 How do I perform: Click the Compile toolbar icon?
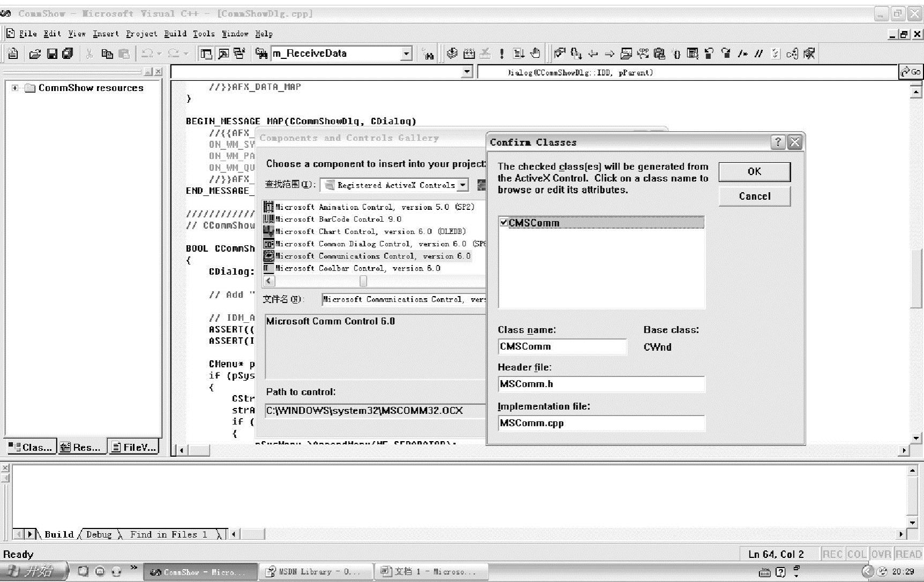tap(453, 54)
